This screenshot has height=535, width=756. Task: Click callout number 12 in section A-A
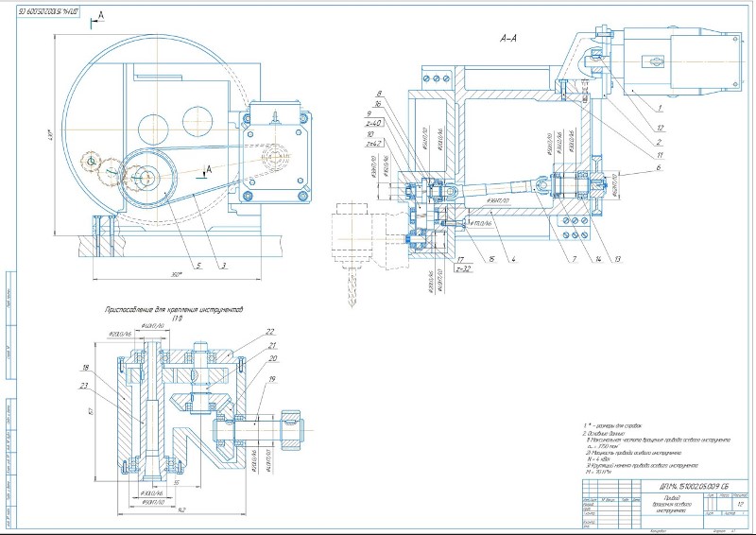(660, 128)
